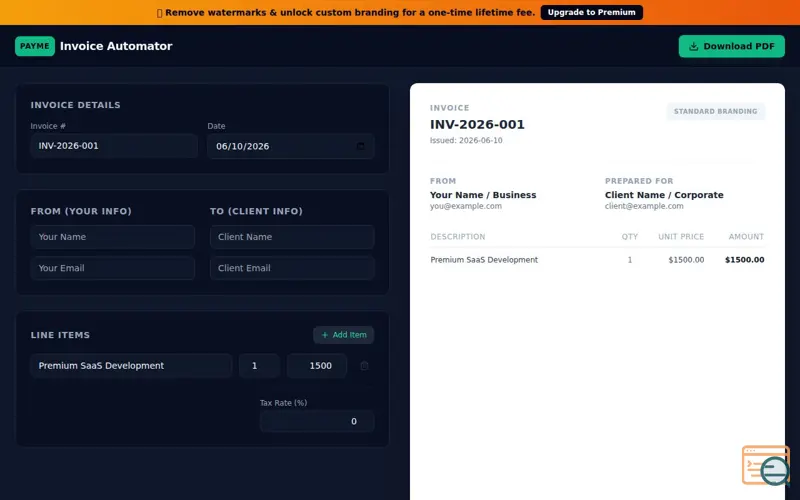Click the line item price field 1500
This screenshot has width=800, height=500.
[317, 366]
